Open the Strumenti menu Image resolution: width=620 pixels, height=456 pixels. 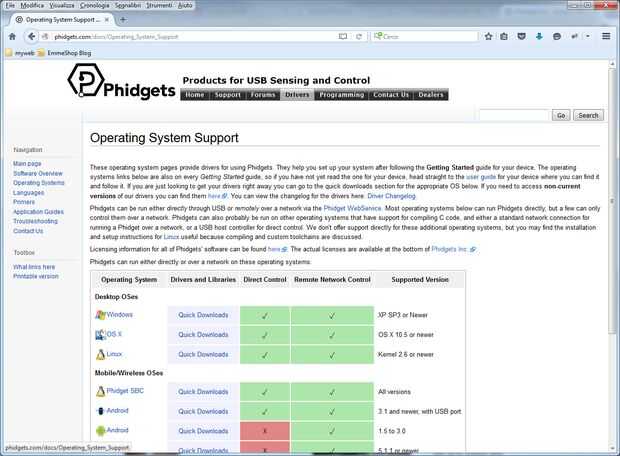click(x=159, y=5)
